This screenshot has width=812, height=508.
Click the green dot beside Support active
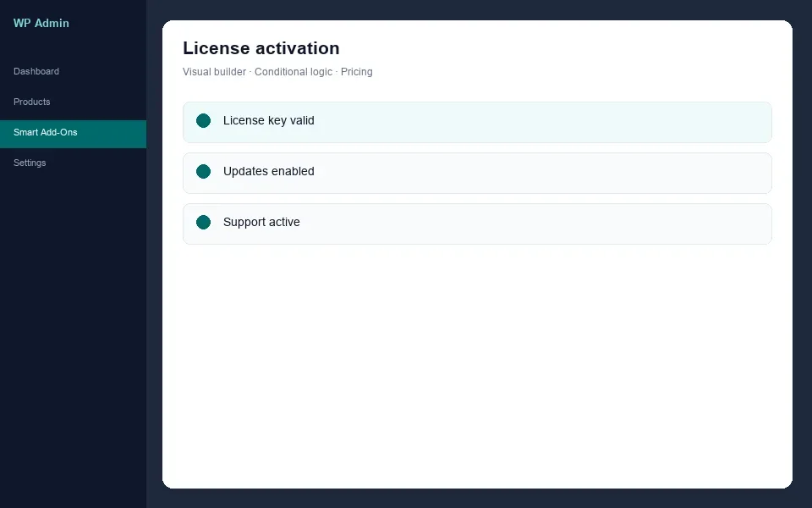(x=204, y=223)
